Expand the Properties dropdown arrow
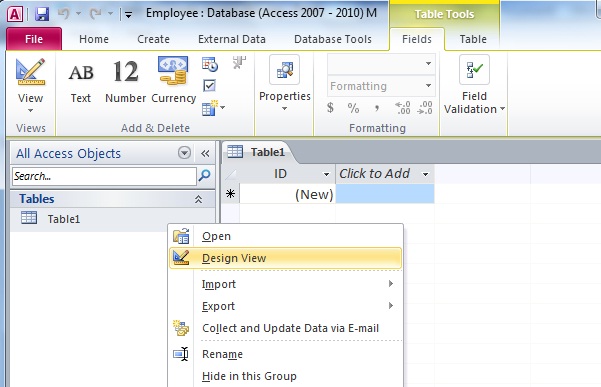Screen dimensions: 601x387 coord(284,109)
